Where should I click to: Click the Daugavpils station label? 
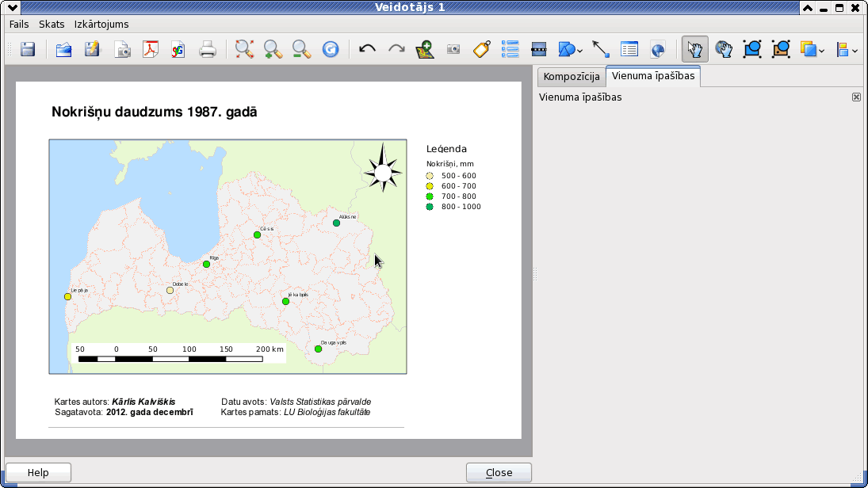[333, 342]
